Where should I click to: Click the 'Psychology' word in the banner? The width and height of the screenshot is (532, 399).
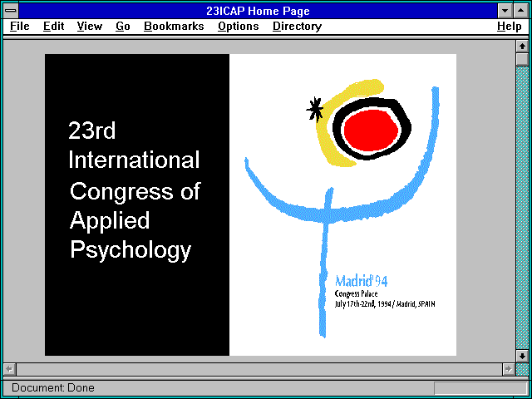click(131, 250)
